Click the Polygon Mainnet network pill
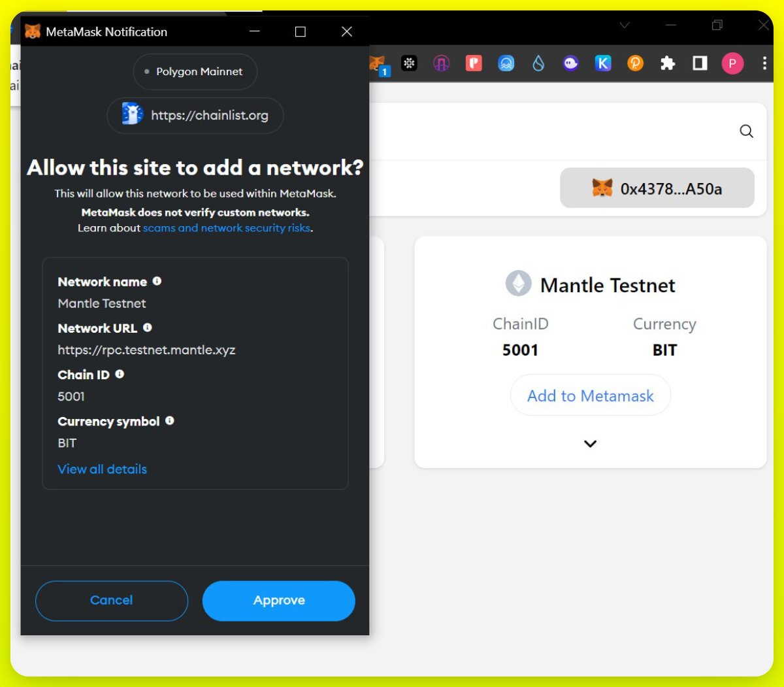The image size is (784, 687). pos(195,72)
